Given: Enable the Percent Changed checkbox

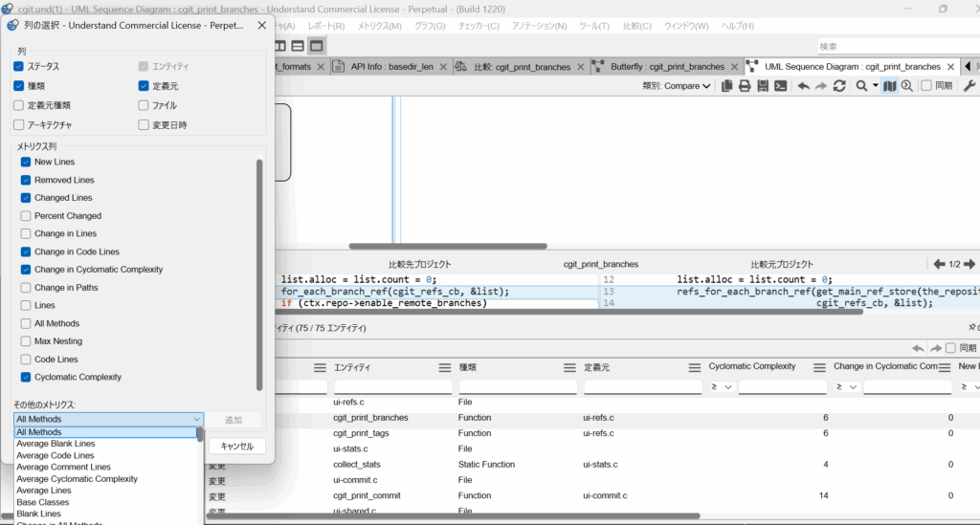Looking at the screenshot, I should (x=26, y=216).
